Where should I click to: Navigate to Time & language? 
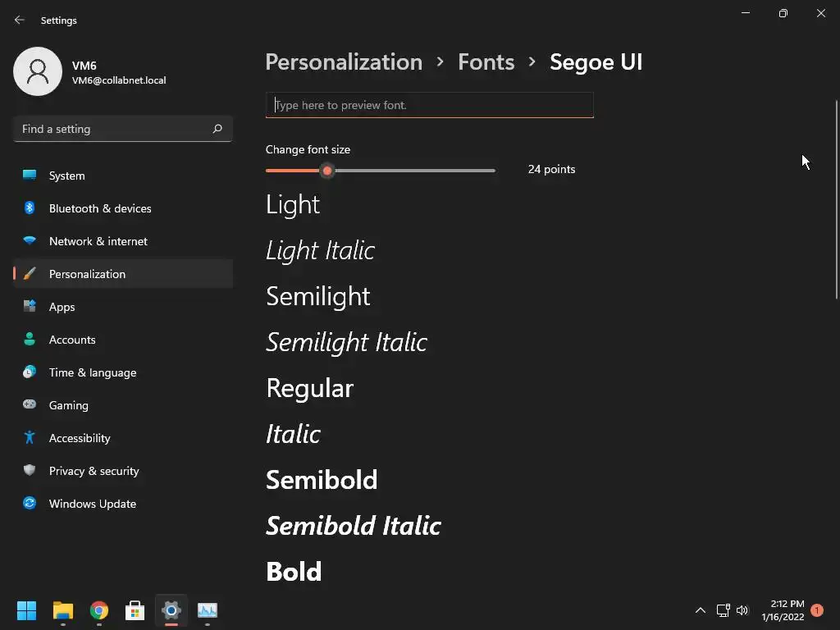pyautogui.click(x=93, y=372)
